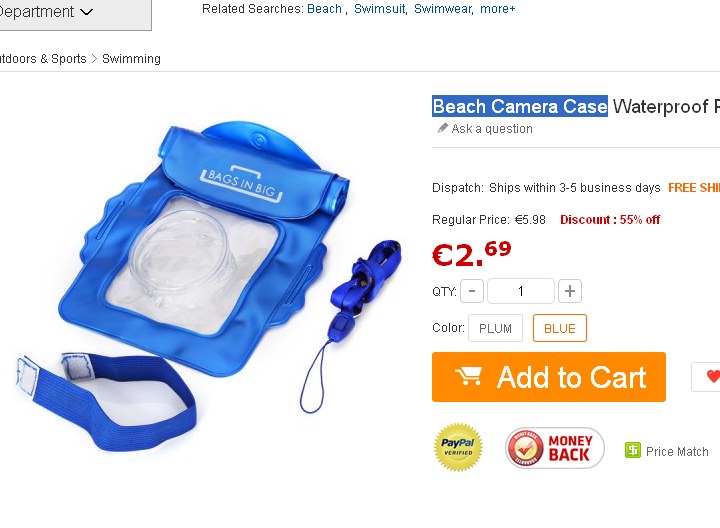Image resolution: width=720 pixels, height=528 pixels.
Task: Open the Swimsuit related search
Action: coord(379,9)
